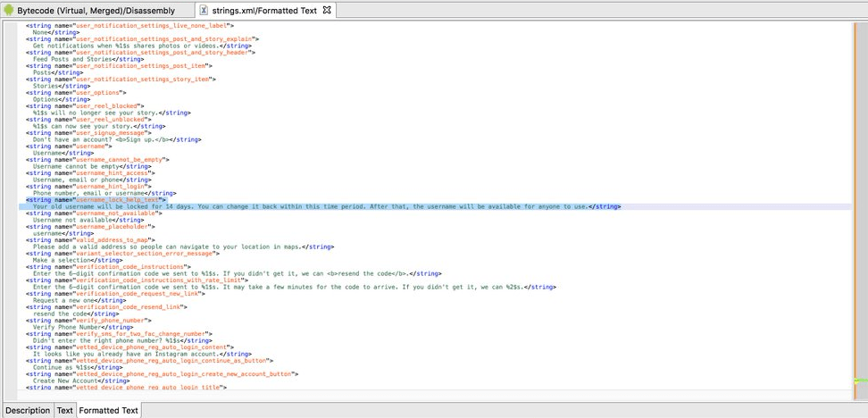Select the strings.xml/Formatted Text tab
The width and height of the screenshot is (868, 418).
(x=264, y=11)
